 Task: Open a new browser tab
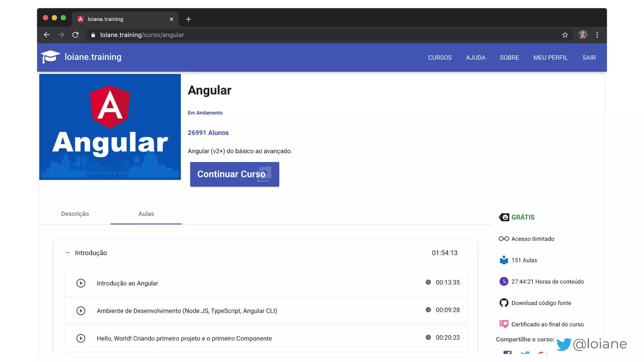tap(188, 19)
